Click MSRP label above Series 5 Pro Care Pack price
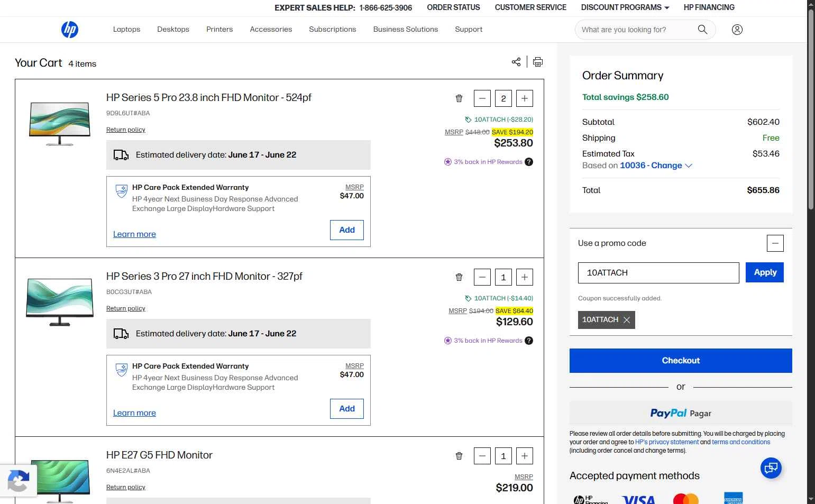The image size is (815, 504). pyautogui.click(x=354, y=187)
